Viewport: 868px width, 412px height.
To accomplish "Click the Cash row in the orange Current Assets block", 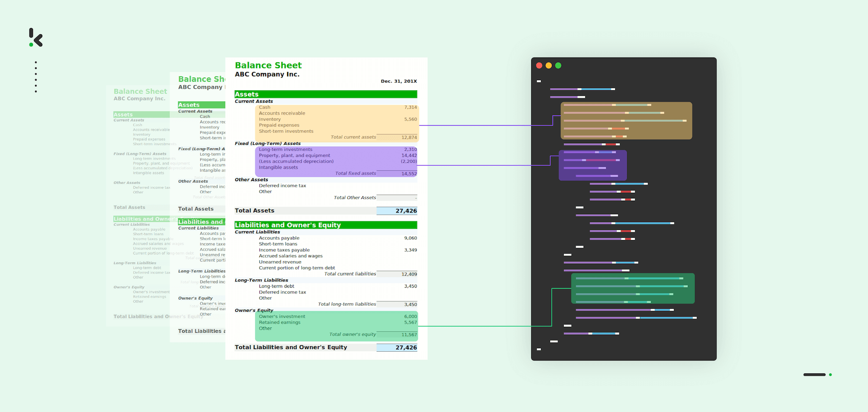I will (265, 108).
